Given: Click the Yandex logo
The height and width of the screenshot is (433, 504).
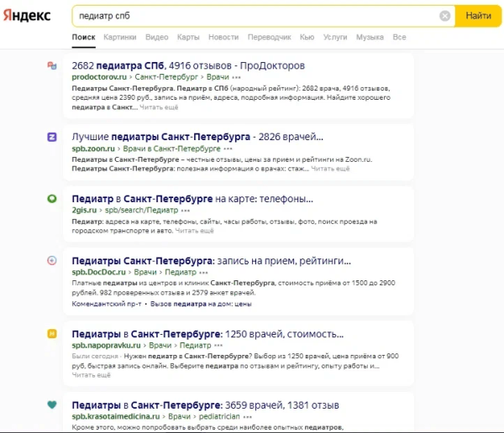Looking at the screenshot, I should (x=26, y=16).
